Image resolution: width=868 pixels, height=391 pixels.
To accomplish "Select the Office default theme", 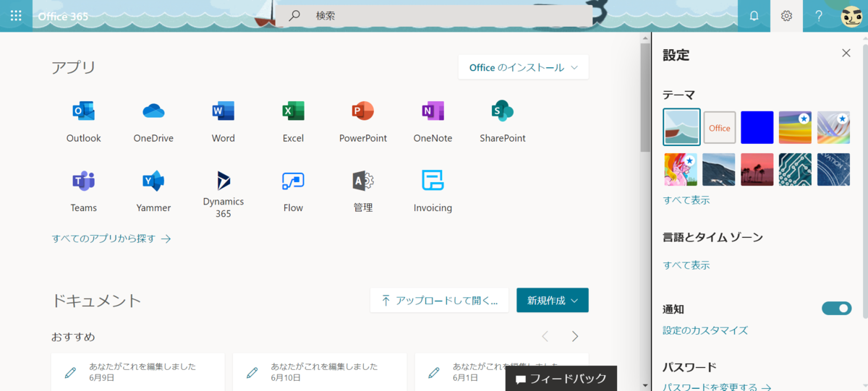I will coord(720,127).
